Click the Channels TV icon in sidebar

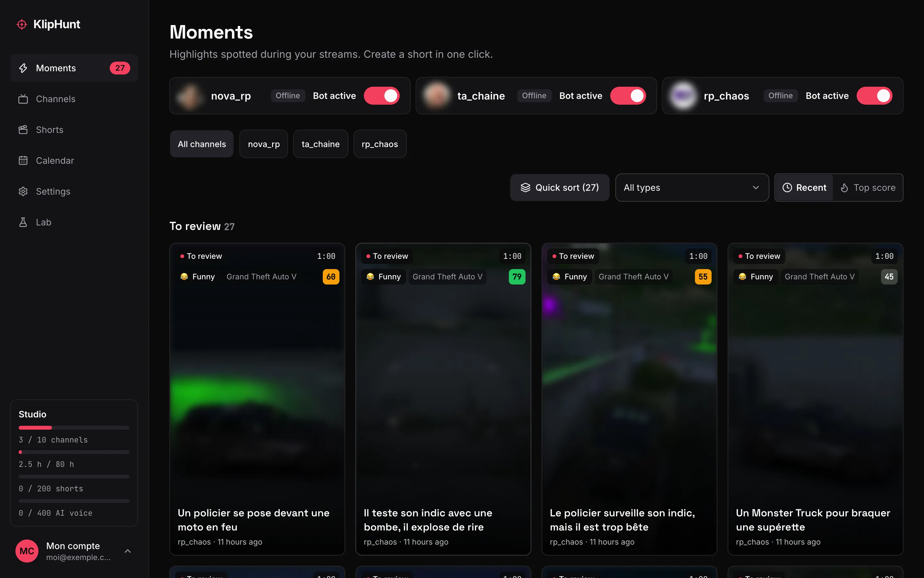(x=23, y=99)
